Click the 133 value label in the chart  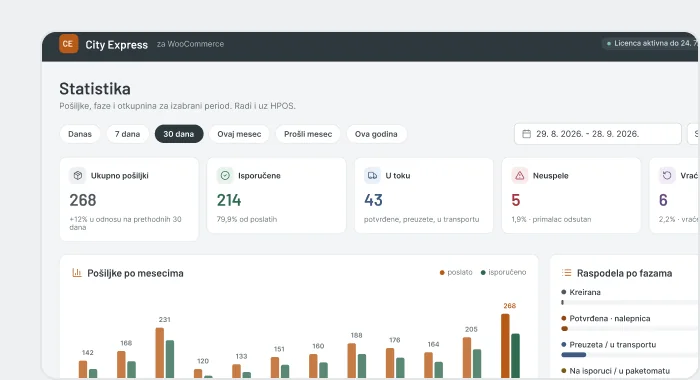[x=241, y=356]
